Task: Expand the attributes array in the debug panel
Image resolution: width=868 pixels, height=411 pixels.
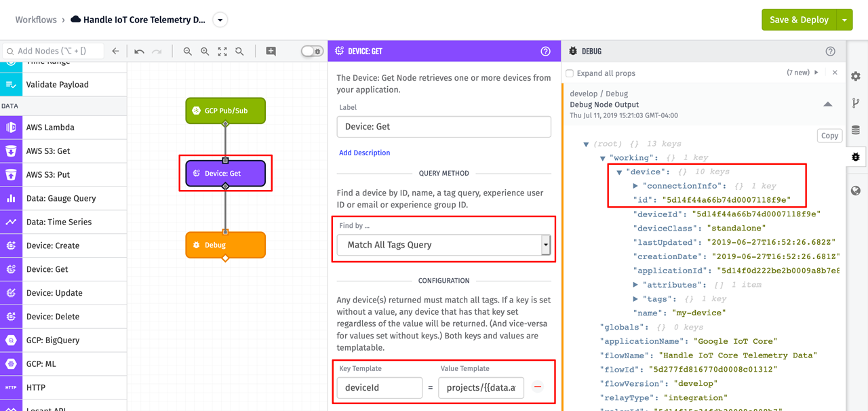Action: [x=635, y=284]
